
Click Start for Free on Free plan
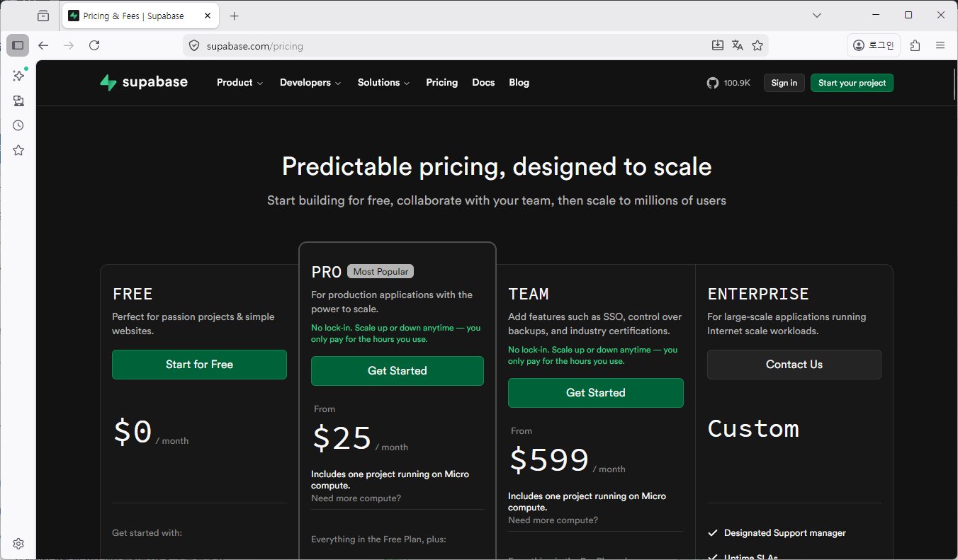tap(199, 365)
